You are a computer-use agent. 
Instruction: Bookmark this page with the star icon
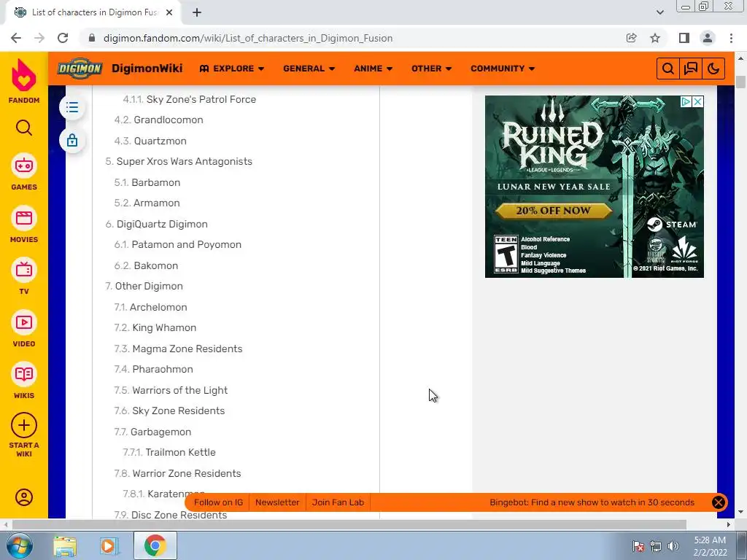(655, 38)
